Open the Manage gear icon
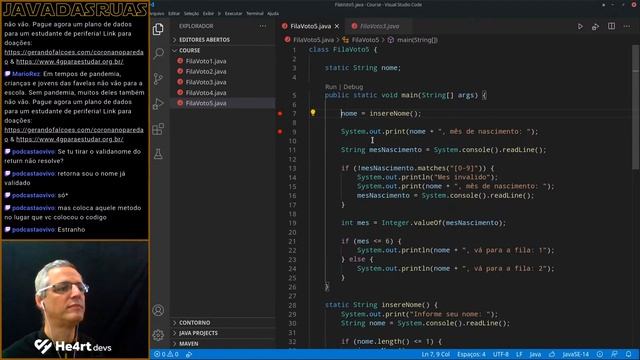This screenshot has height=360, width=640. (158, 335)
